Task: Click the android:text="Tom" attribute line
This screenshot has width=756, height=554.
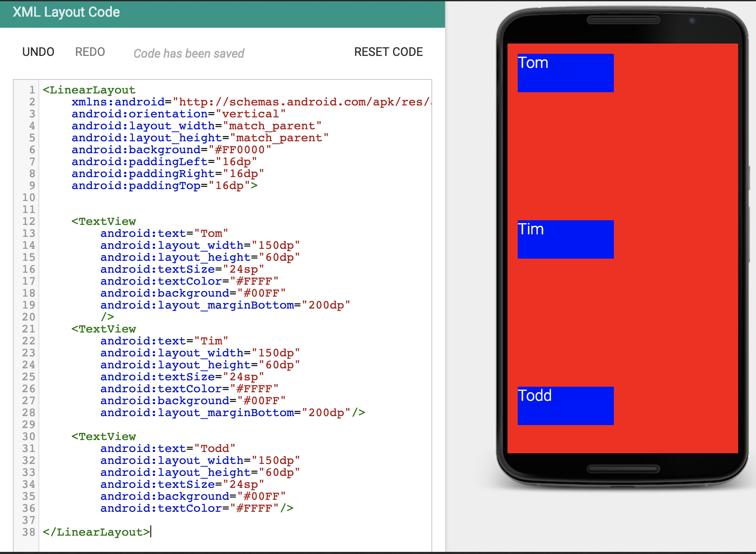Action: click(x=164, y=233)
